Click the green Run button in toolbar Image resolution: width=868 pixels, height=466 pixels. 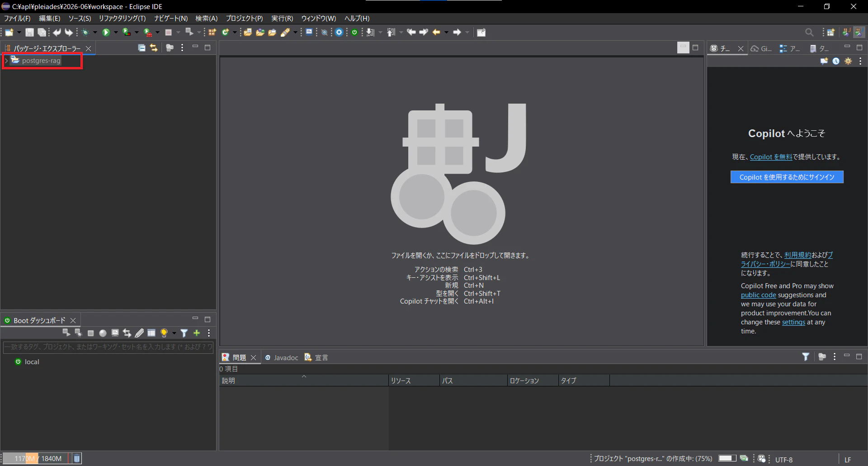pos(106,32)
